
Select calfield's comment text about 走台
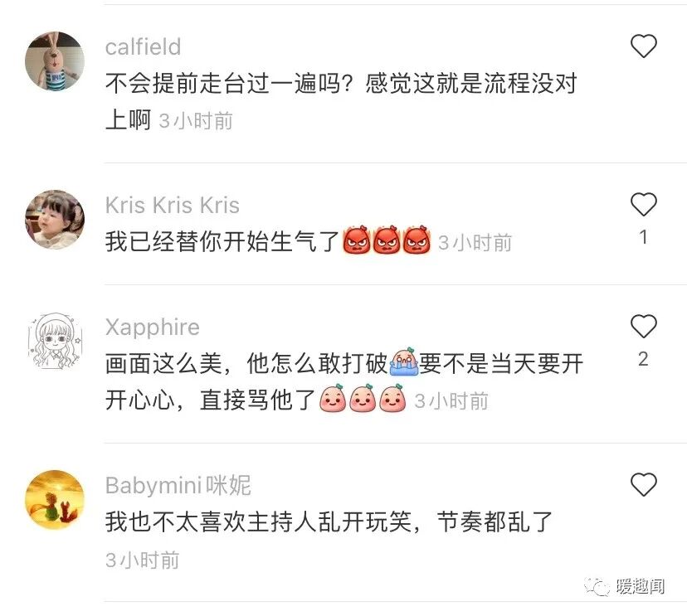click(341, 101)
